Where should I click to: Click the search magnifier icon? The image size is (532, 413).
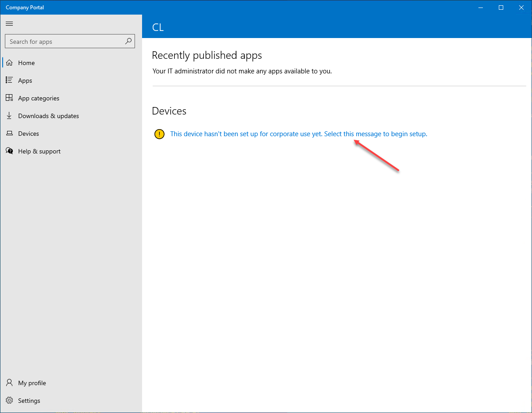coord(128,41)
